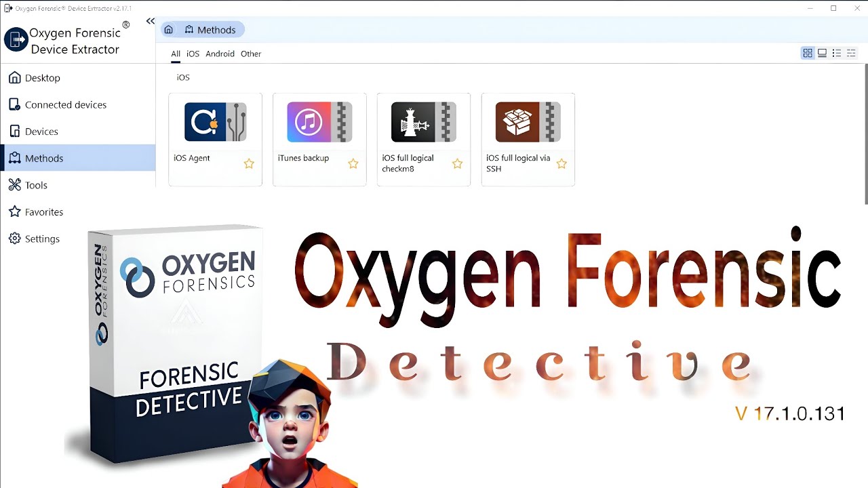Favorite the iOS Agent method star

coord(249,163)
